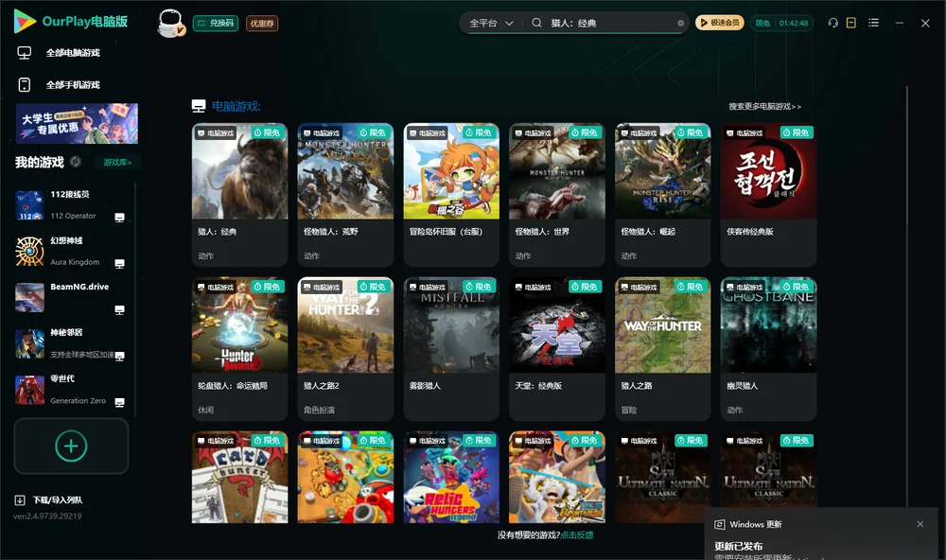Open the 极速会员 membership button
946x560 pixels.
[720, 23]
